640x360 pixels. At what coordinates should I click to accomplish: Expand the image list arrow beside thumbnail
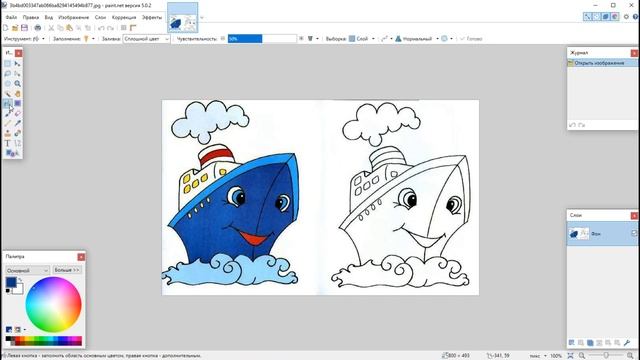202,18
